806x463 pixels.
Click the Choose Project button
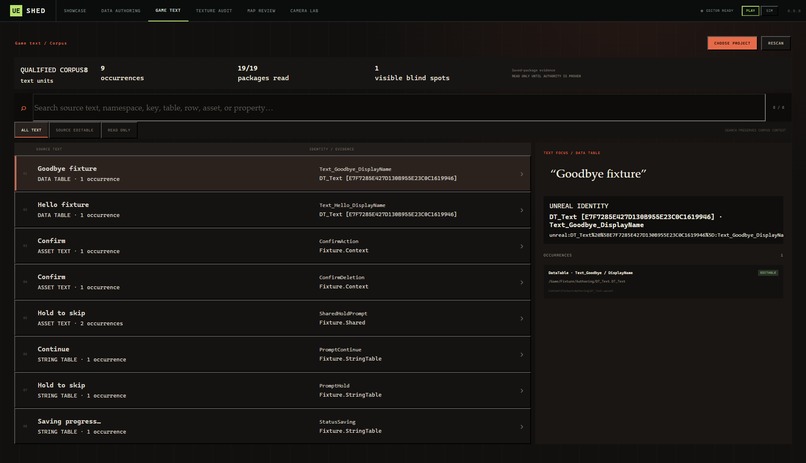732,43
